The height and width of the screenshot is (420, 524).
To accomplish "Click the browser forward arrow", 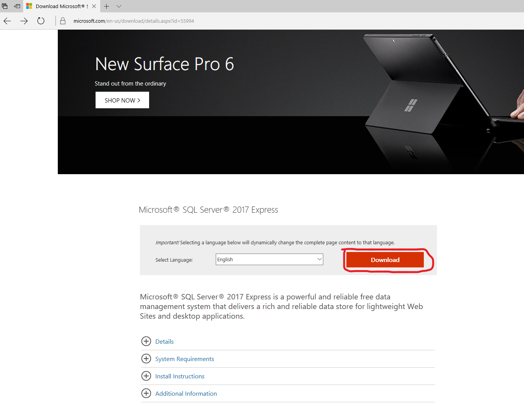I will tap(24, 21).
